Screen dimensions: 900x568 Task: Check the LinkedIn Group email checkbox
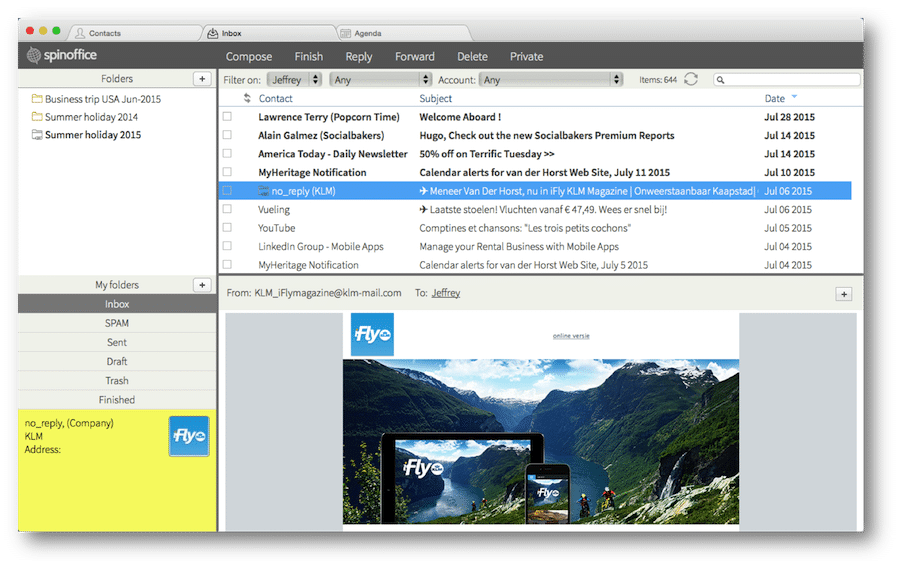coord(227,246)
